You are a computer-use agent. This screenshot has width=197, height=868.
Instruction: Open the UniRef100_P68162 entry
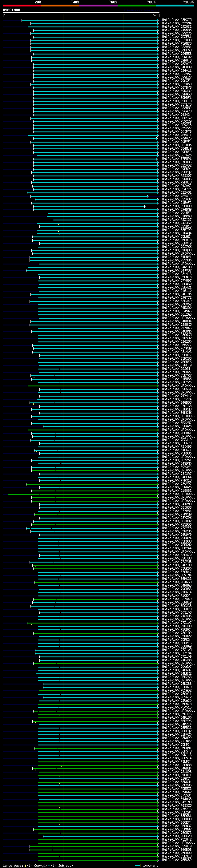[x=177, y=118]
